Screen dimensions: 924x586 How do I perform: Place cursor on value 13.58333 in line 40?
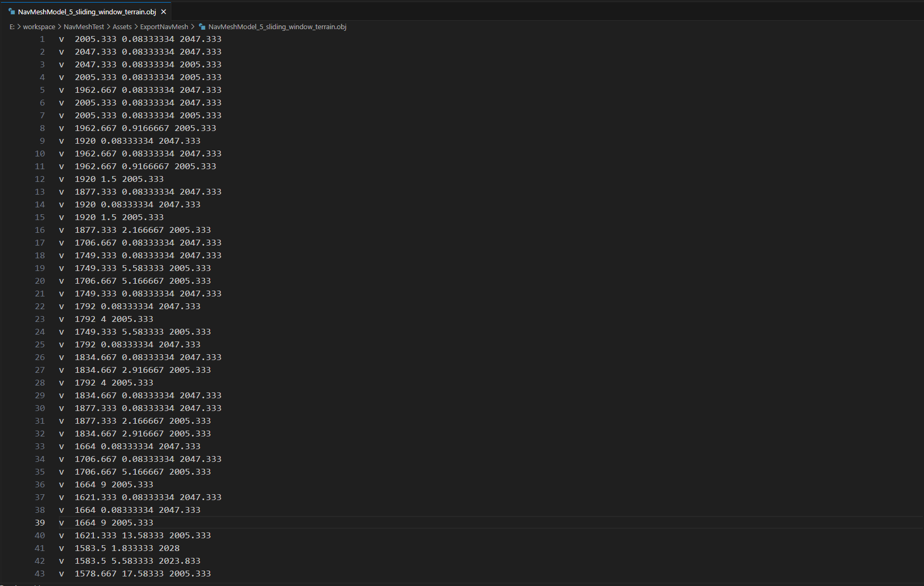[143, 536]
